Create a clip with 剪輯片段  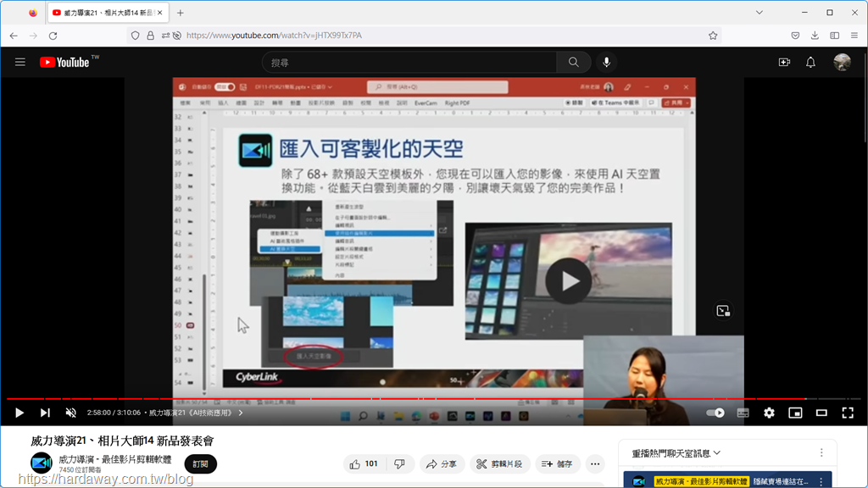[x=500, y=463]
